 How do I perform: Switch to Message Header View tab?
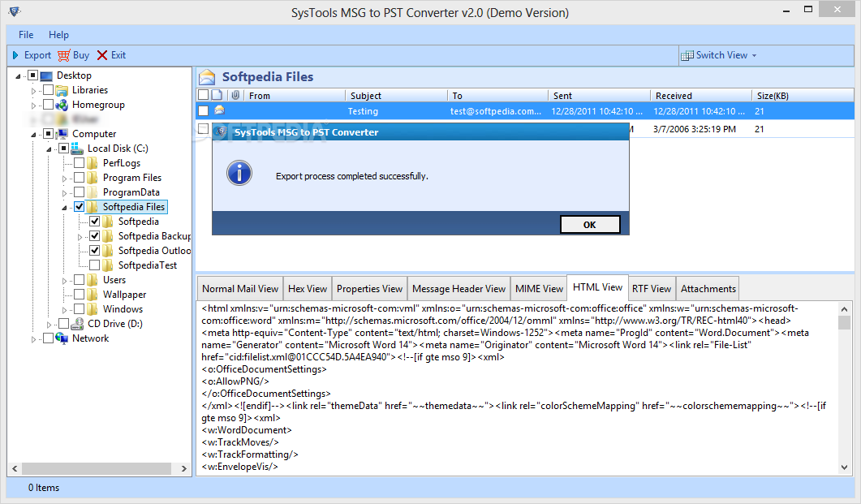click(458, 289)
